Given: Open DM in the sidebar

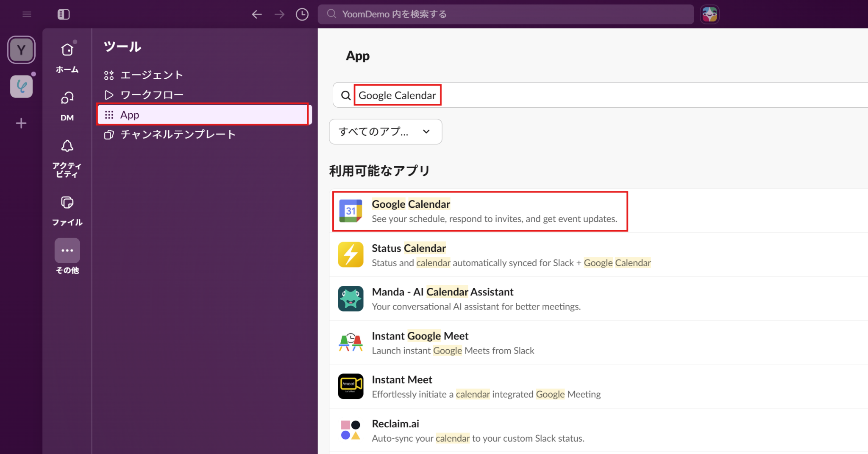Looking at the screenshot, I should (x=67, y=106).
